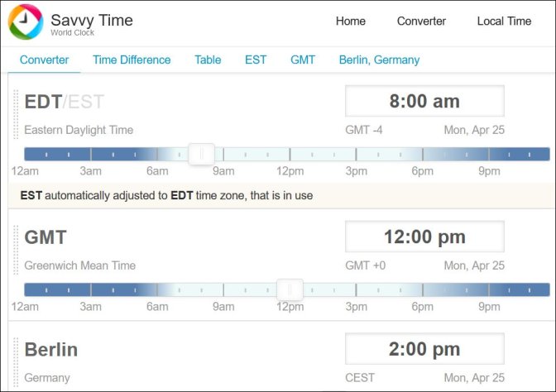The width and height of the screenshot is (556, 392).
Task: Click the GMT time slider handle
Action: [290, 290]
